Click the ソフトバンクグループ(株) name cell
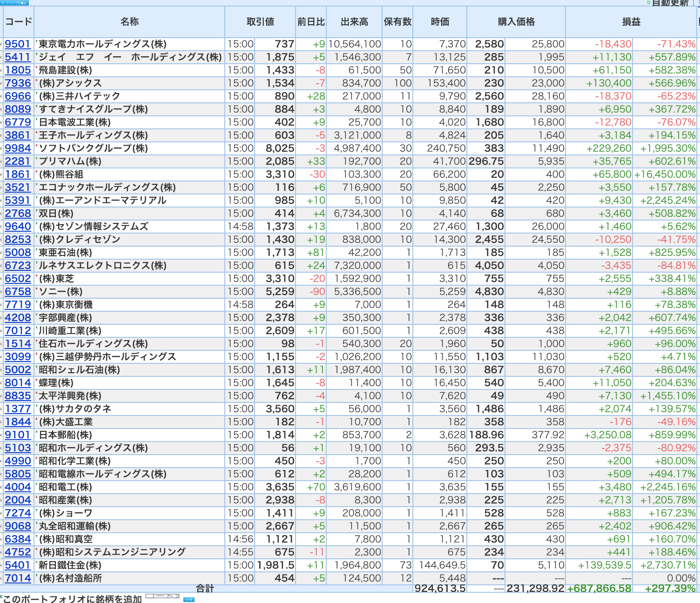700x603 pixels. click(x=129, y=148)
